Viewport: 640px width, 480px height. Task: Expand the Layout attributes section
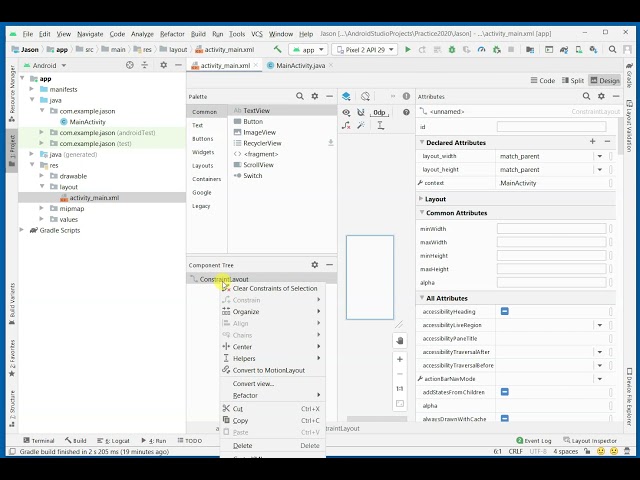point(421,199)
